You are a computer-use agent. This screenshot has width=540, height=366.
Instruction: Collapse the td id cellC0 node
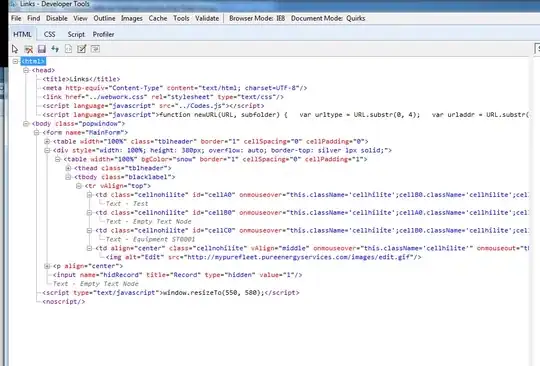90,230
